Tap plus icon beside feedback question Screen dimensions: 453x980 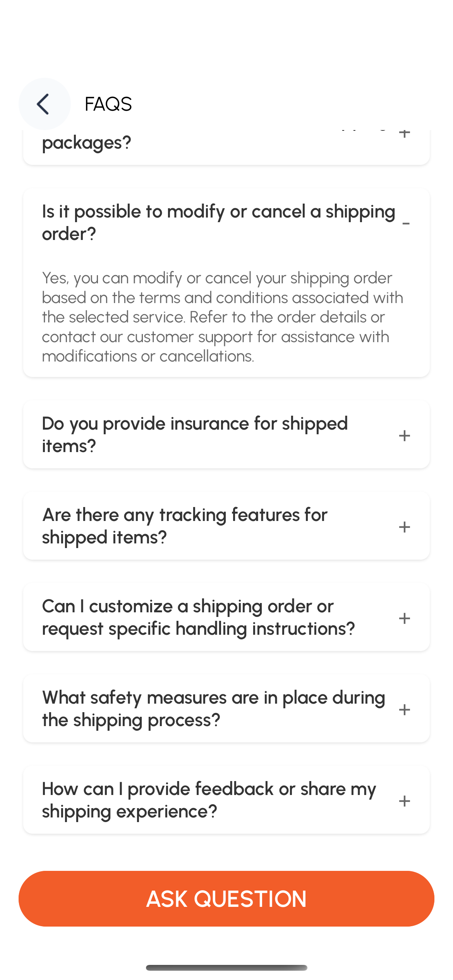coord(404,801)
